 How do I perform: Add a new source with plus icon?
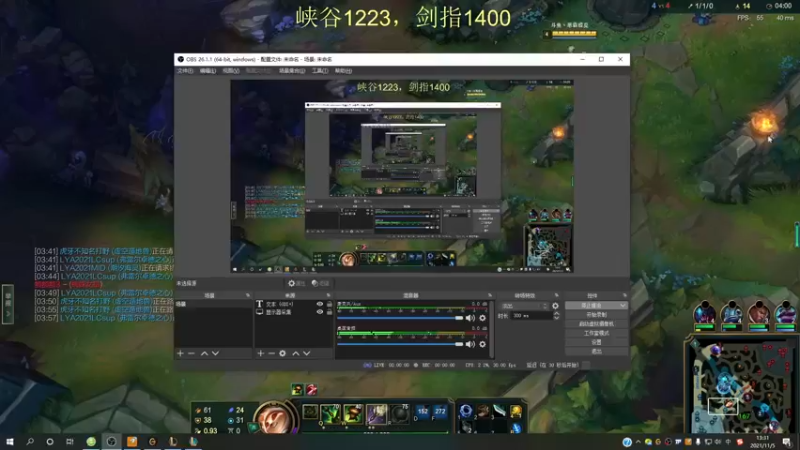pyautogui.click(x=260, y=353)
